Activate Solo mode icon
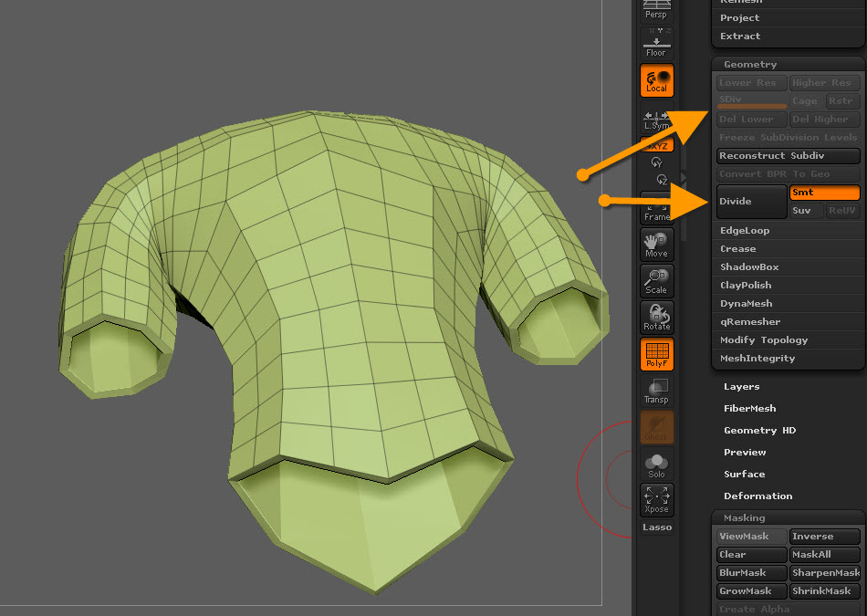This screenshot has height=616, width=867. (656, 465)
